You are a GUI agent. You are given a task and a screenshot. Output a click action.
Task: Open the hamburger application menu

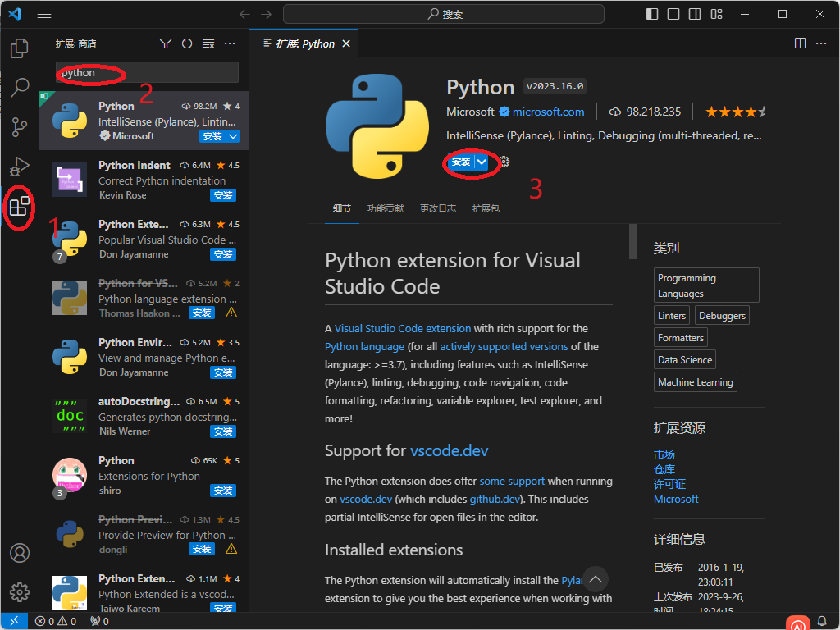[x=44, y=15]
